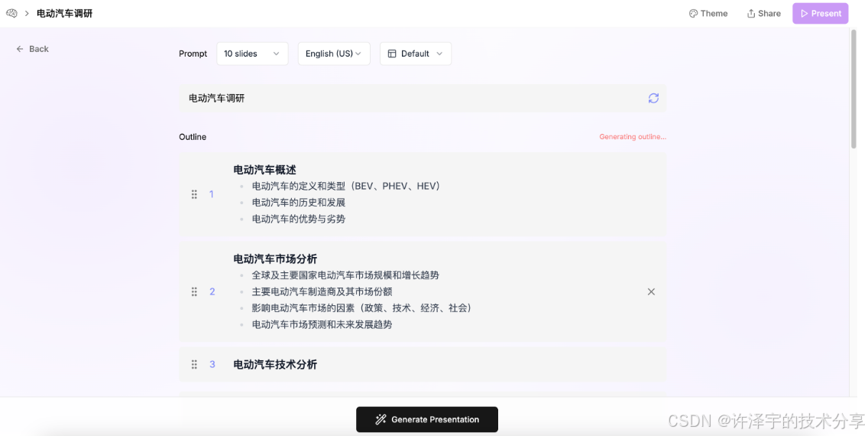The image size is (868, 436).
Task: Open the Default layout dropdown
Action: click(415, 54)
